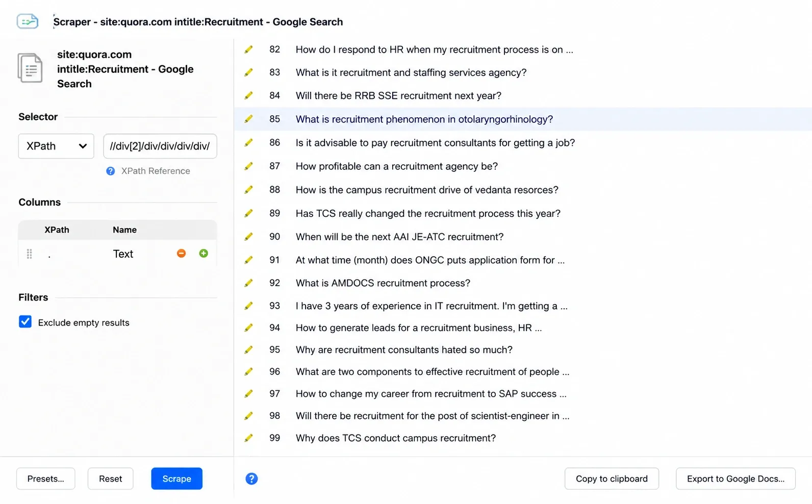Screen dimensions: 812x504
Task: Click the pencil icon for row 86
Action: 248,143
